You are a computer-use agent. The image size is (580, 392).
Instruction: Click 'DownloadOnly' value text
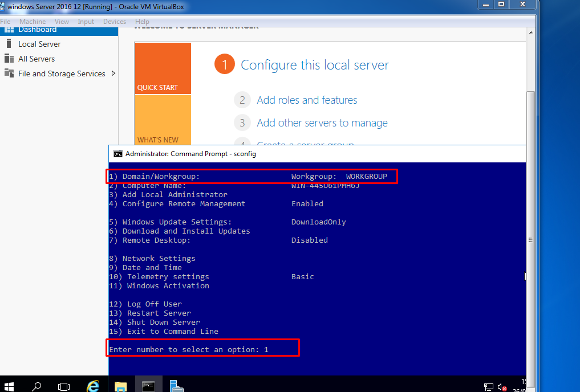tap(318, 222)
